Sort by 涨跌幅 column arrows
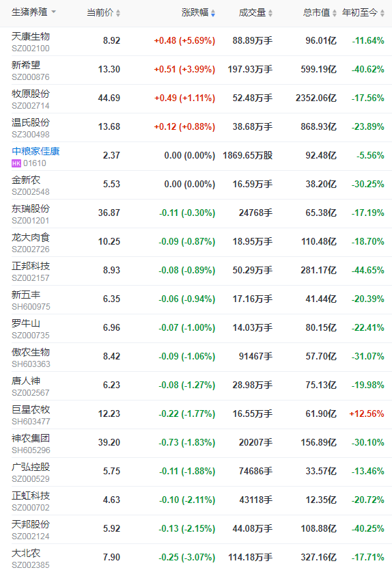Image resolution: width=392 pixels, height=570 pixels. point(213,13)
